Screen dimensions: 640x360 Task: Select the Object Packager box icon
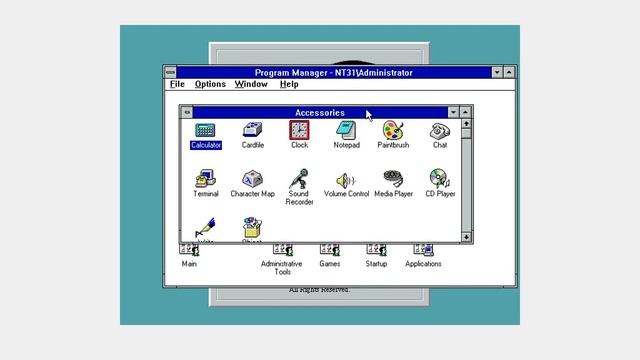click(253, 227)
